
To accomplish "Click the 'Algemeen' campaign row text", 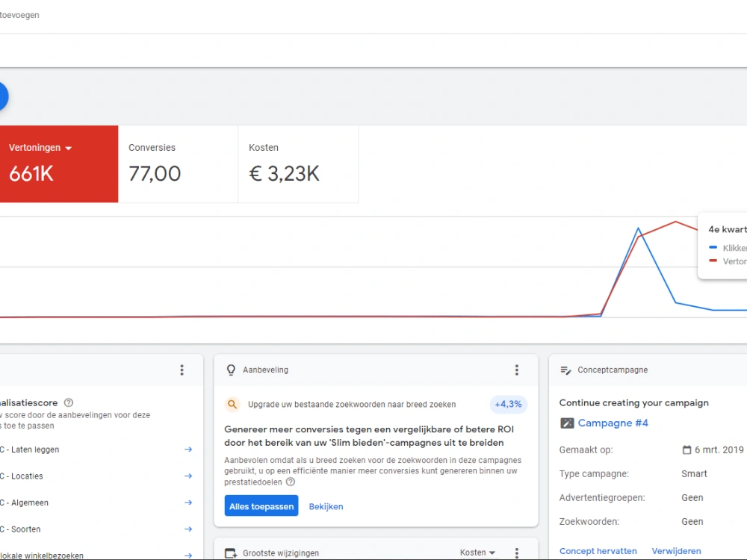I will (x=30, y=503).
